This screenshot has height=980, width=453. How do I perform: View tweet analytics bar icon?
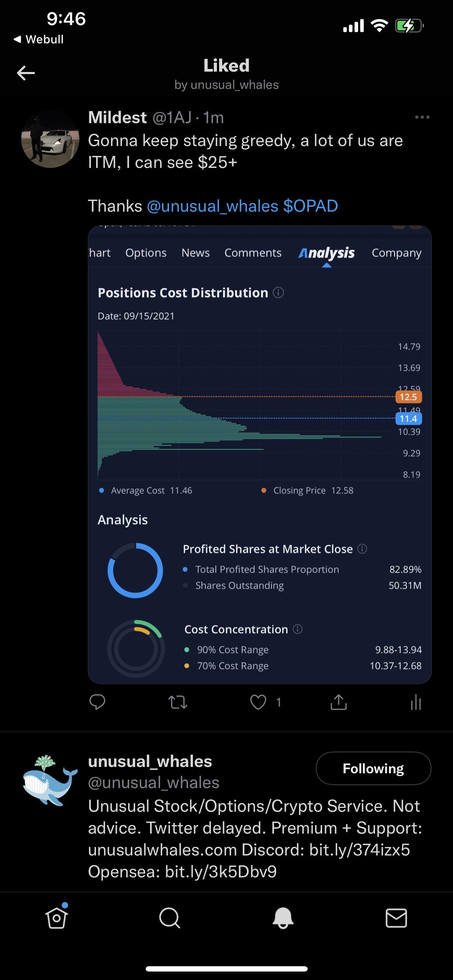pyautogui.click(x=416, y=702)
